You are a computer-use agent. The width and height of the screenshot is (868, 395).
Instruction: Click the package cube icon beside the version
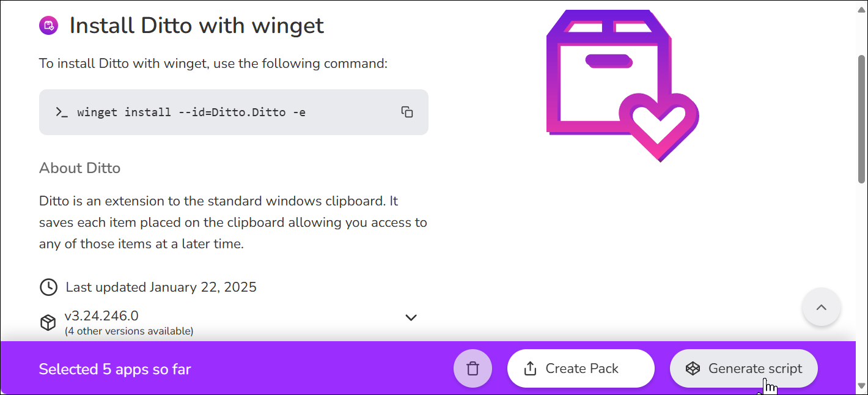pyautogui.click(x=48, y=322)
